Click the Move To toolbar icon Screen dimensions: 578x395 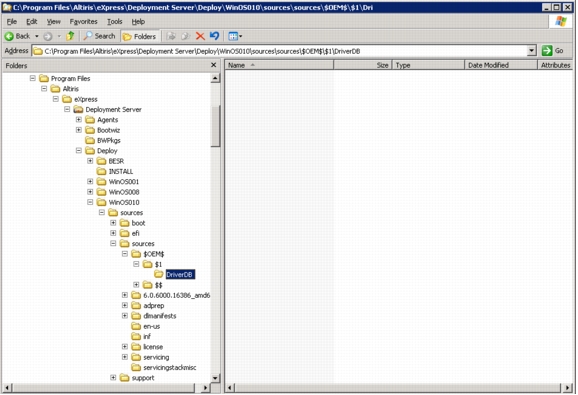click(x=171, y=36)
